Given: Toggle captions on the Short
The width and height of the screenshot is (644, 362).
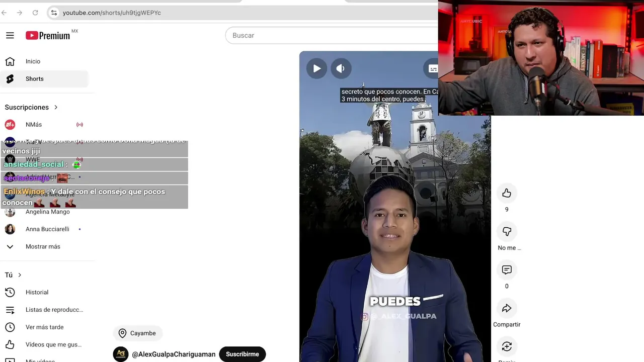Looking at the screenshot, I should [432, 68].
